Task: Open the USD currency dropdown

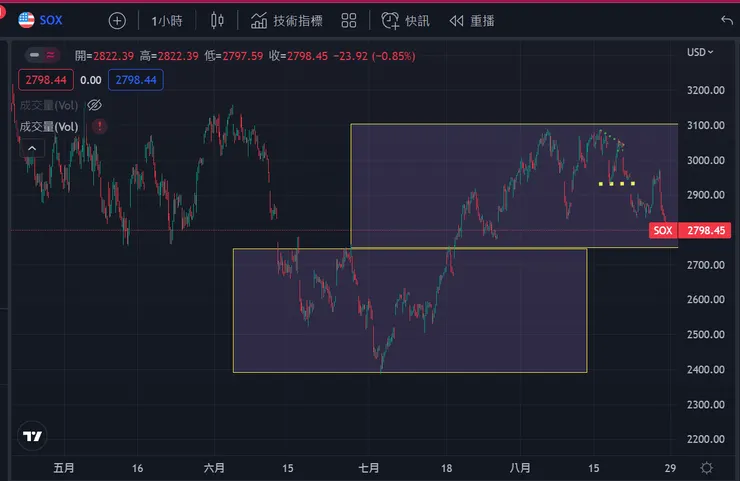Action: coord(700,53)
